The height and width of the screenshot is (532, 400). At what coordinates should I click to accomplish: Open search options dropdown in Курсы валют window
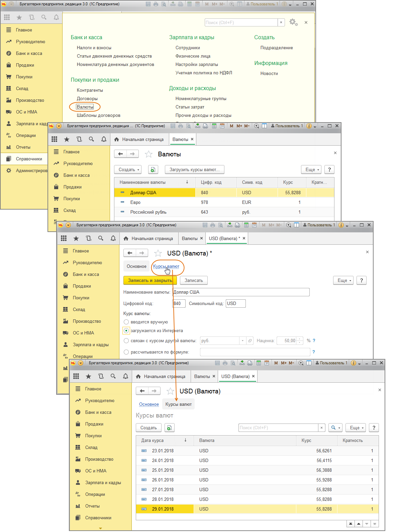pos(335,428)
